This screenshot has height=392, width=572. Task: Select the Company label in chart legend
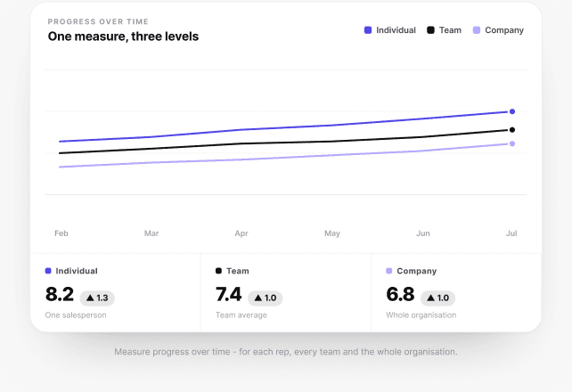[504, 30]
